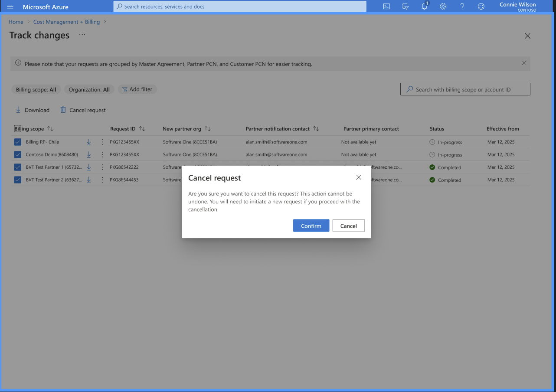This screenshot has height=392, width=556.
Task: Confirm the request cancellation
Action: [311, 225]
